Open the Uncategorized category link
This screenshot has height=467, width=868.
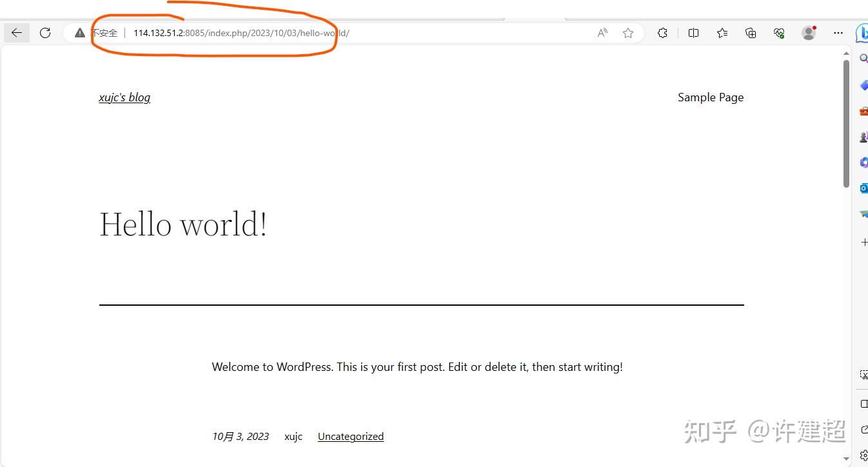tap(351, 437)
